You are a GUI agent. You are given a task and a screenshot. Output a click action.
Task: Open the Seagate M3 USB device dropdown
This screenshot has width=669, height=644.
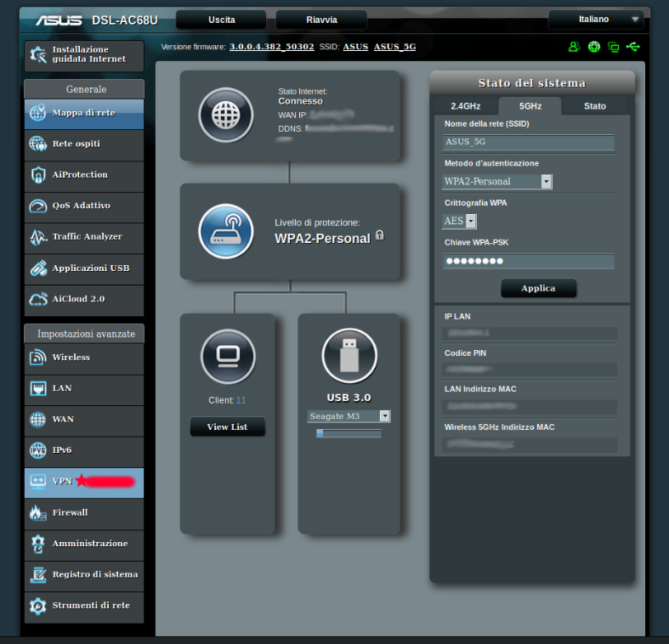[x=349, y=416]
